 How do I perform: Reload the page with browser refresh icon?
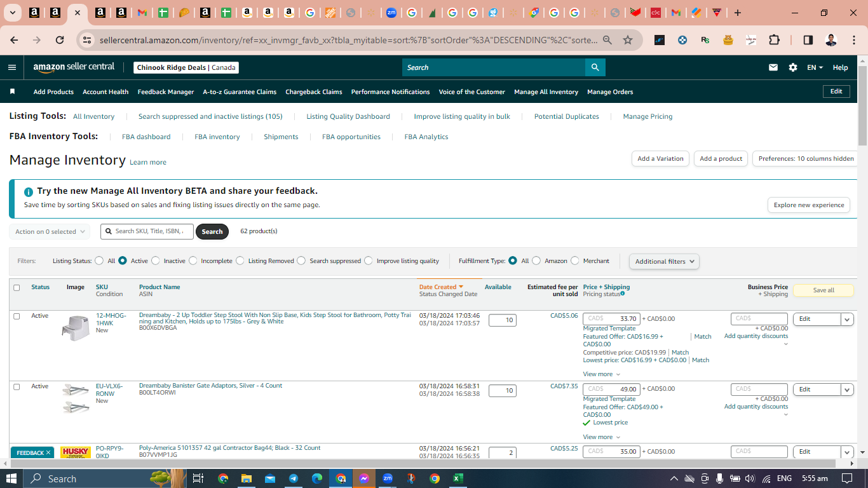pos(60,40)
